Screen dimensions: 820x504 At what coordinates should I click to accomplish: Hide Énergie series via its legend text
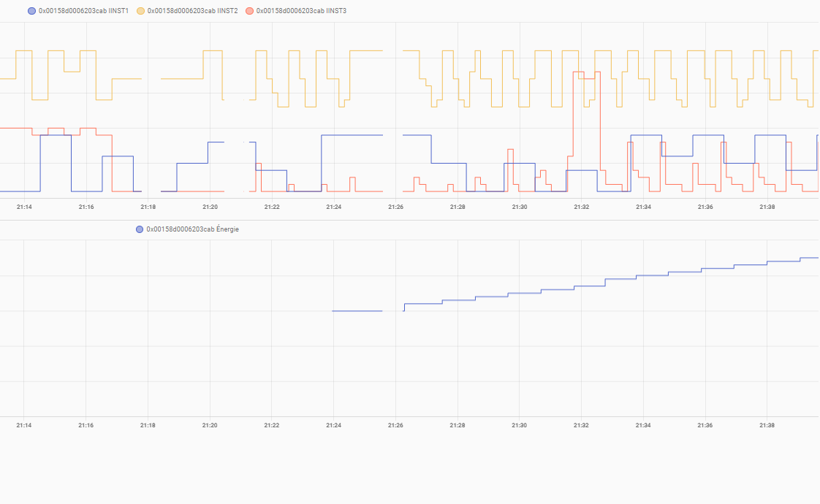(x=192, y=229)
